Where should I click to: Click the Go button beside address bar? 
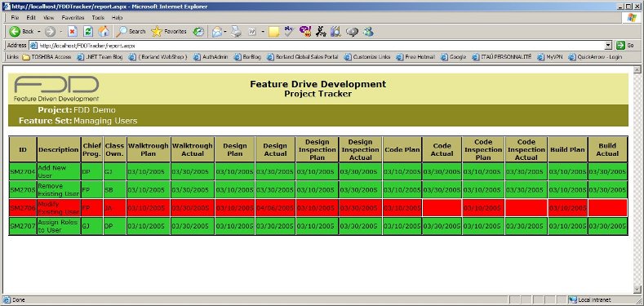[x=625, y=45]
